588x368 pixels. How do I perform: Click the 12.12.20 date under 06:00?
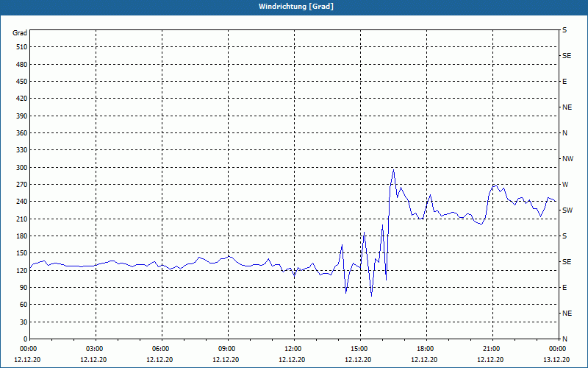pyautogui.click(x=159, y=360)
